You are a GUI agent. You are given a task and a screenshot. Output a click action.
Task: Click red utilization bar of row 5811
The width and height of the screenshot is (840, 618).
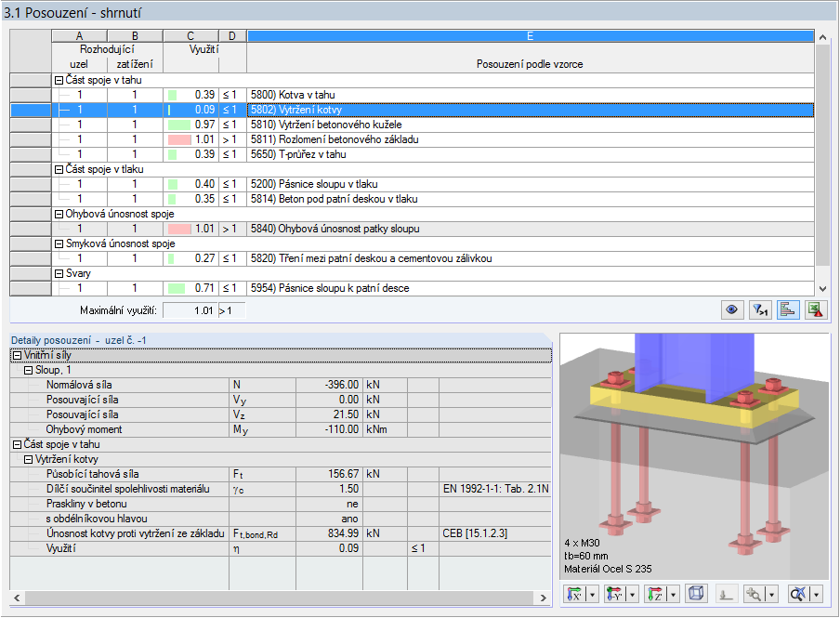click(x=179, y=140)
